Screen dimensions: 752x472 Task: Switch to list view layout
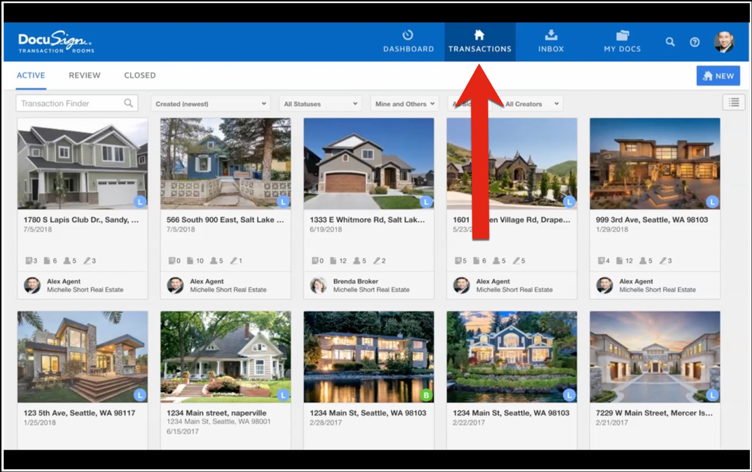[733, 103]
